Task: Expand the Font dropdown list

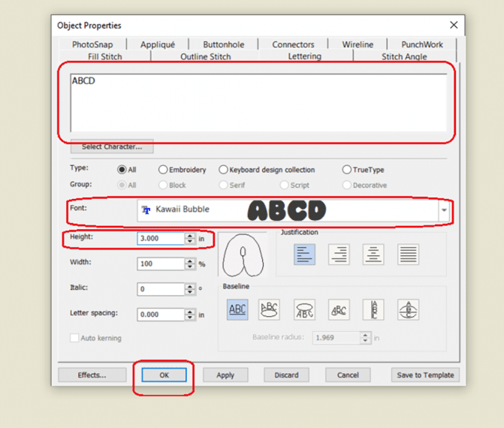Action: tap(444, 211)
